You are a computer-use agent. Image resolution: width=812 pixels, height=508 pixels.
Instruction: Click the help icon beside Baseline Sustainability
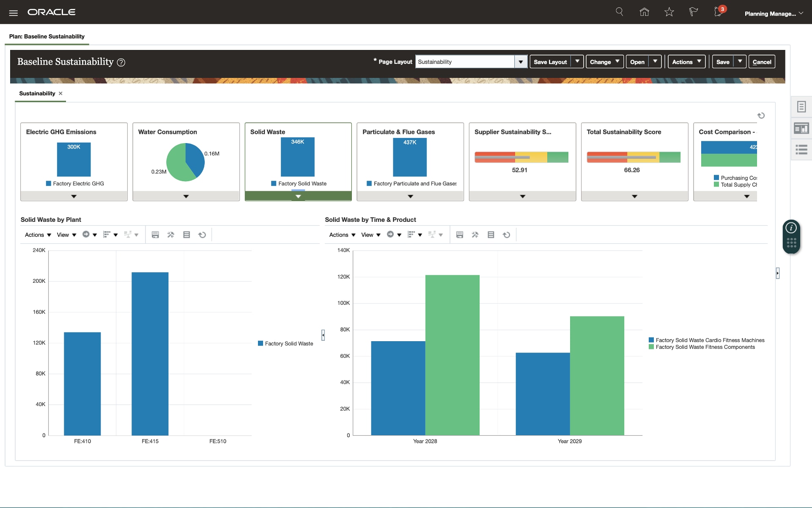[121, 63]
